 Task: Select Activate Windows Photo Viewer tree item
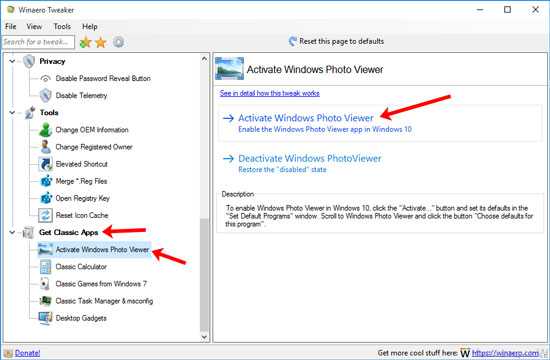pos(102,249)
